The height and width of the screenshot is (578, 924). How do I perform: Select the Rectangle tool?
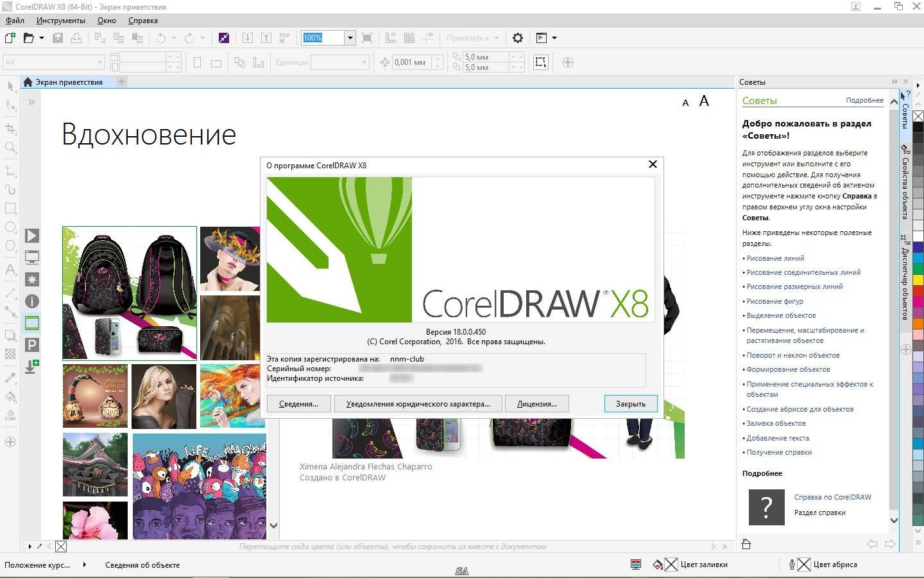point(10,208)
